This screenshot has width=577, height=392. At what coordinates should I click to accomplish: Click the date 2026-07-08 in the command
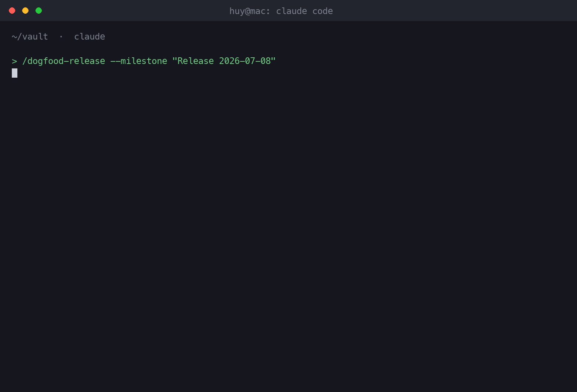coord(245,61)
